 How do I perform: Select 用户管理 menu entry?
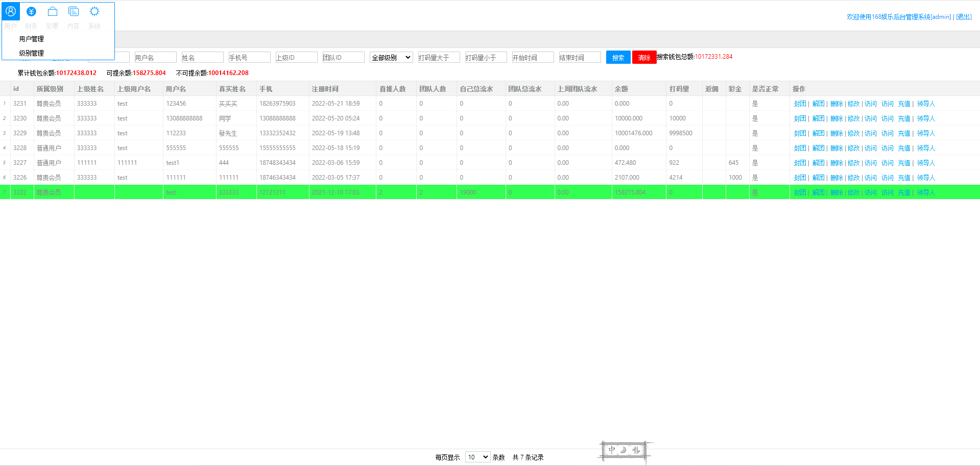coord(32,39)
